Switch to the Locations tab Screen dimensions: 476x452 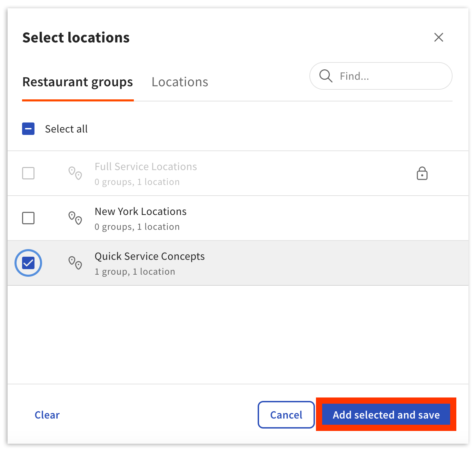point(179,82)
